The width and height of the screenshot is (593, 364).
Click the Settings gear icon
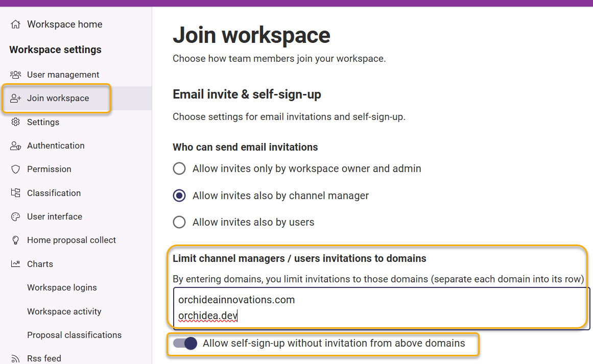coord(16,122)
